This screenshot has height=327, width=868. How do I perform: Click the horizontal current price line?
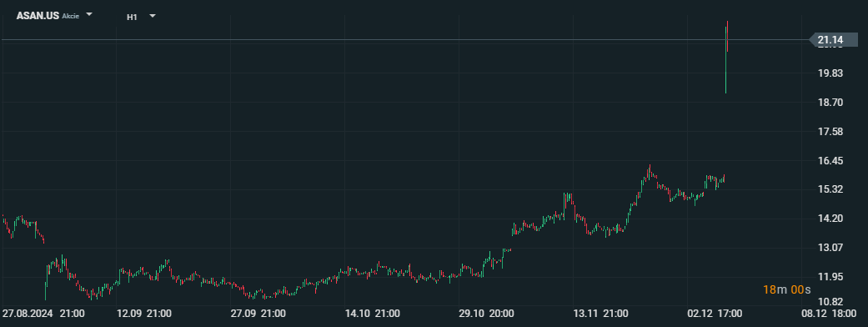(x=405, y=40)
